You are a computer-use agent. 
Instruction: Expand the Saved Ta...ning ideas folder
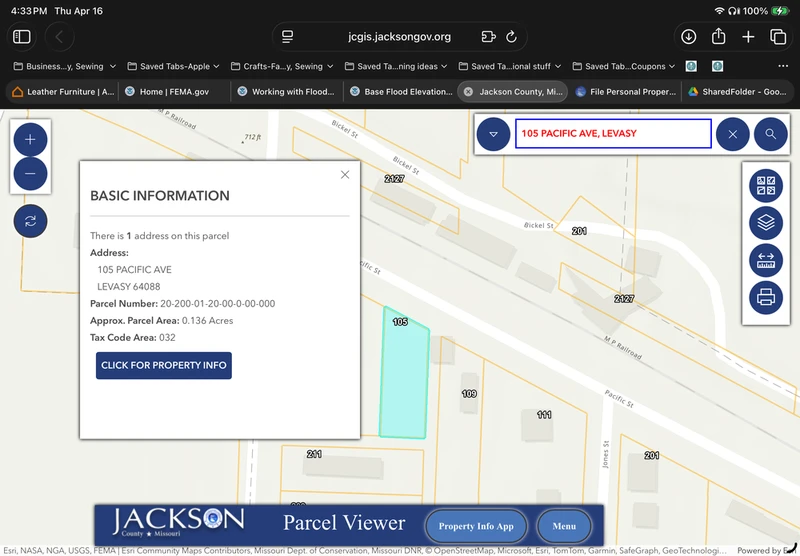[x=396, y=66]
